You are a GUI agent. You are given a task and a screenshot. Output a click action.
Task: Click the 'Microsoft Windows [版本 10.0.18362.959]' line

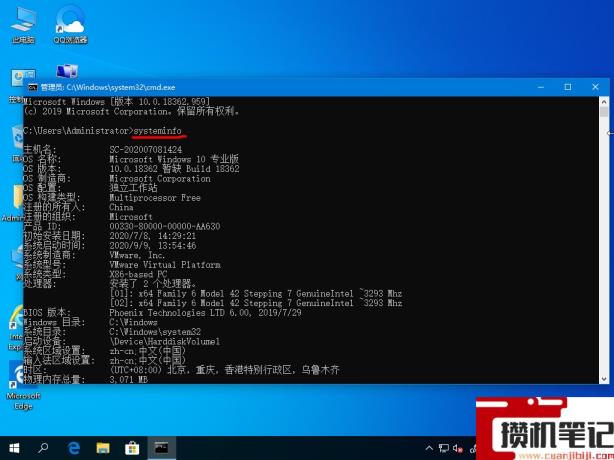pyautogui.click(x=117, y=102)
